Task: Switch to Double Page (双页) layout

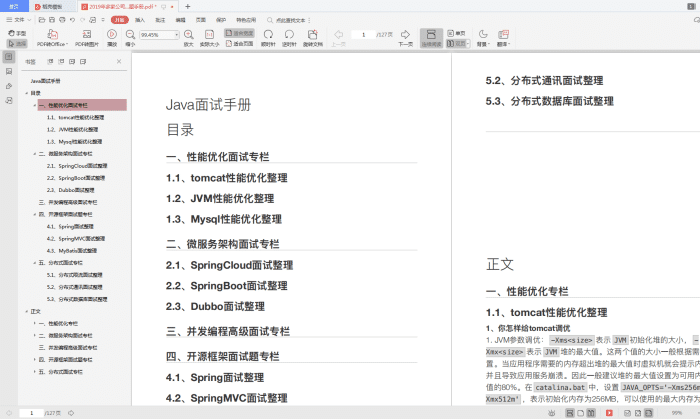Action: tap(458, 43)
